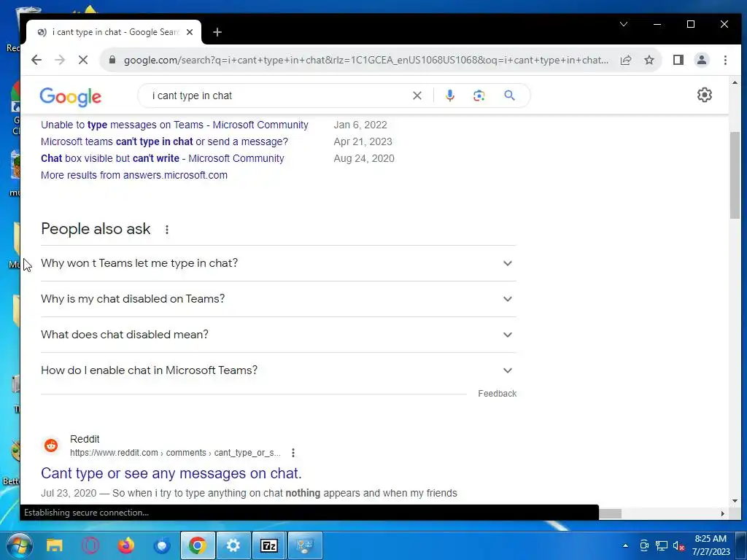
Task: Open site security lock info
Action: (112, 60)
